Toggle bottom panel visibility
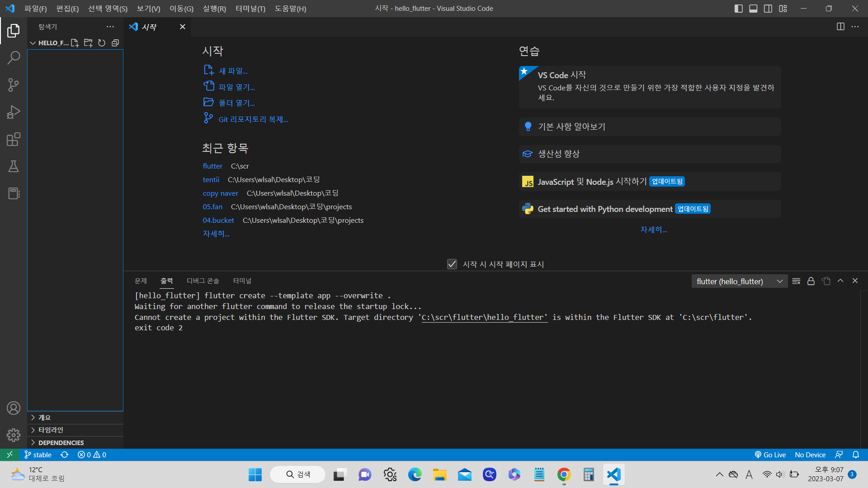Viewport: 868px width, 488px height. tap(753, 9)
